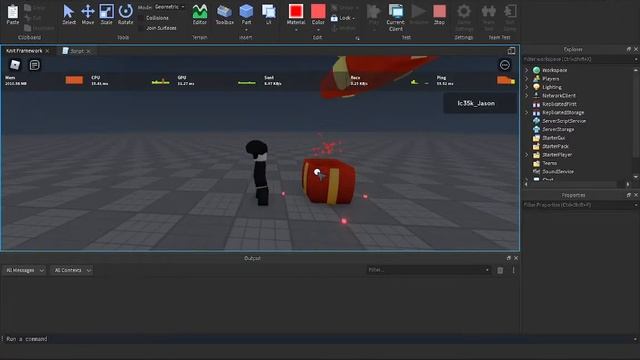Choose the Select tool
640x360 pixels.
point(69,14)
